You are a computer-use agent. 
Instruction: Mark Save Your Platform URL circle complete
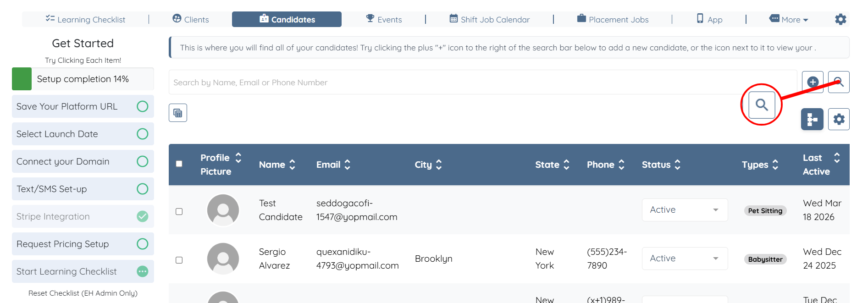tap(143, 106)
